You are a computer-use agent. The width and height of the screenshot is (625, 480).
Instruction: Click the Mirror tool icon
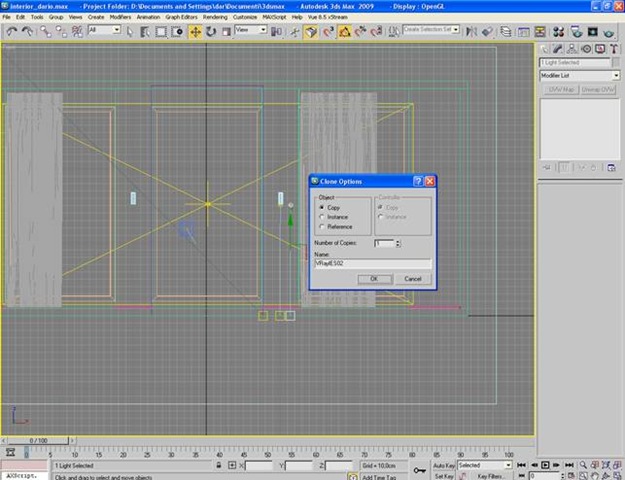tap(472, 32)
